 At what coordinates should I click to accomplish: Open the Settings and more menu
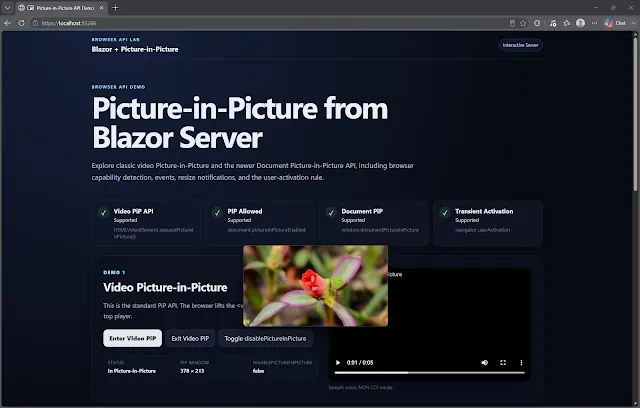594,23
